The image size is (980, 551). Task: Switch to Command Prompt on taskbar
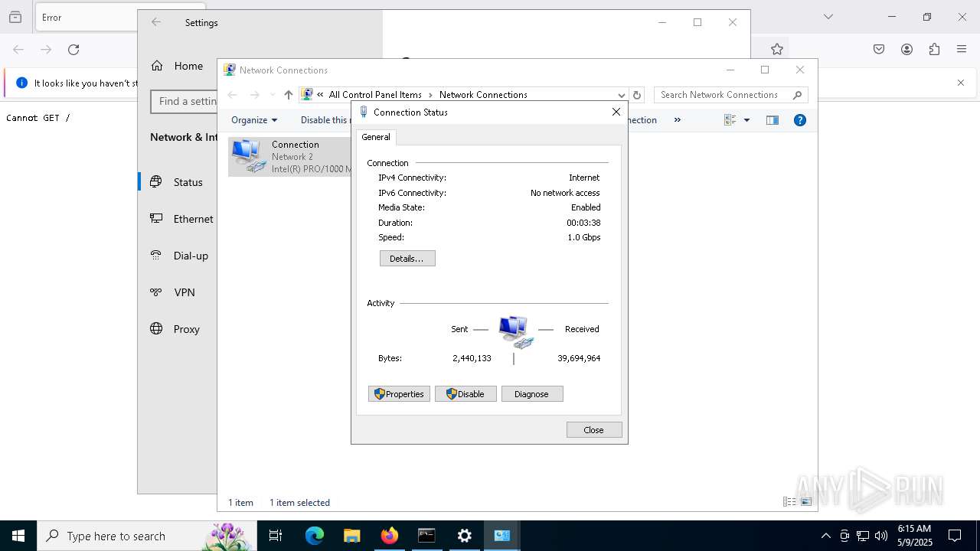coord(426,536)
